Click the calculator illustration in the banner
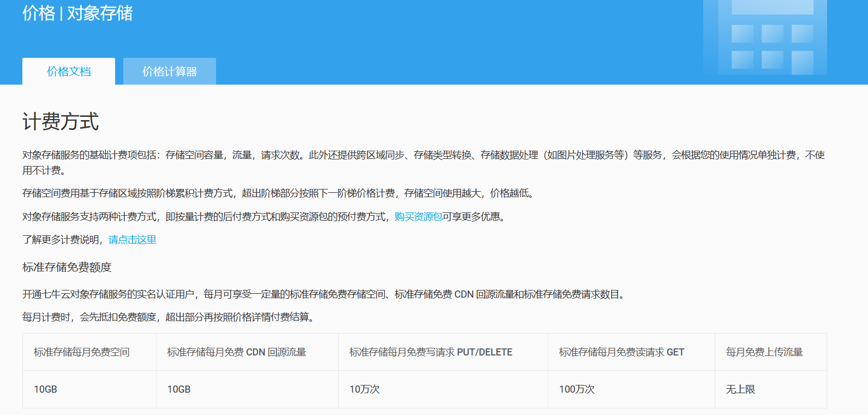Screen dimensions: 868x415 [x=765, y=37]
